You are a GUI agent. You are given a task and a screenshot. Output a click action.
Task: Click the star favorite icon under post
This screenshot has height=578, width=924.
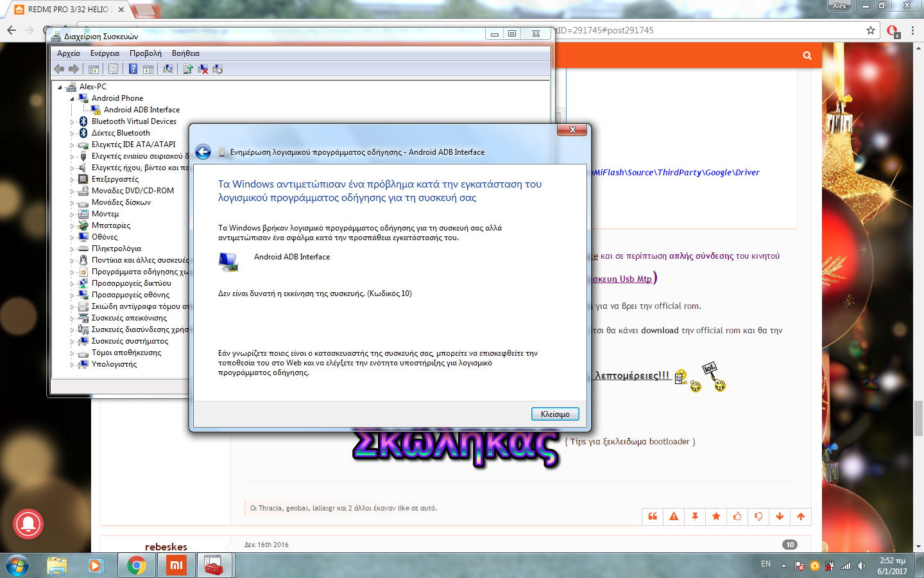[x=716, y=516]
